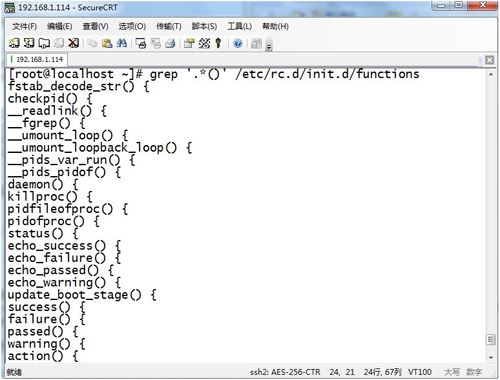The height and width of the screenshot is (380, 500).
Task: Click the vertical scrollbar thumb
Action: pos(491,340)
